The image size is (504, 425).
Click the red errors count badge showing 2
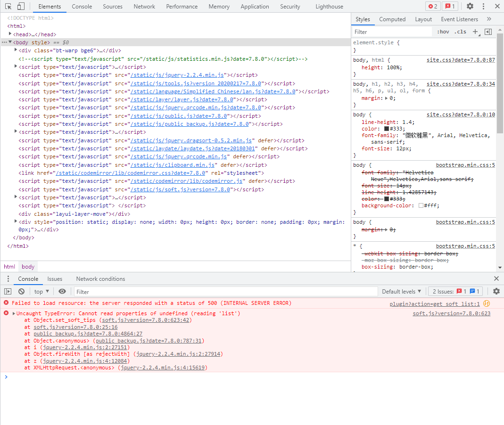click(x=433, y=6)
